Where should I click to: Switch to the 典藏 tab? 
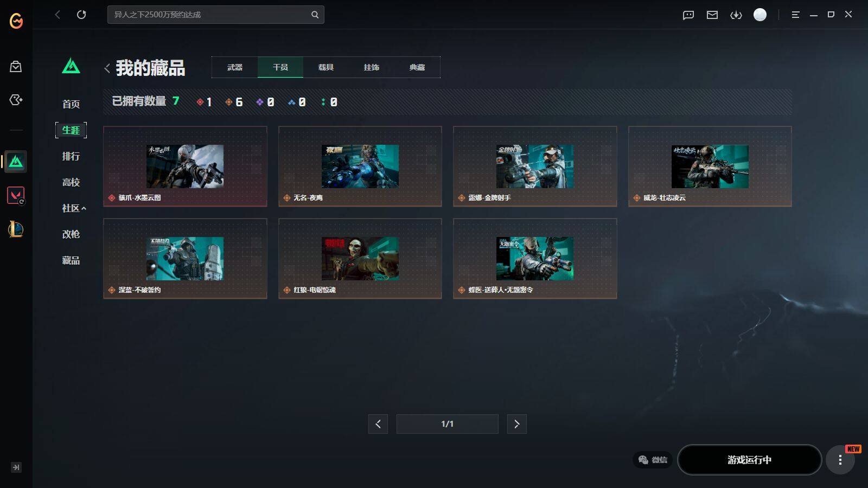tap(417, 67)
